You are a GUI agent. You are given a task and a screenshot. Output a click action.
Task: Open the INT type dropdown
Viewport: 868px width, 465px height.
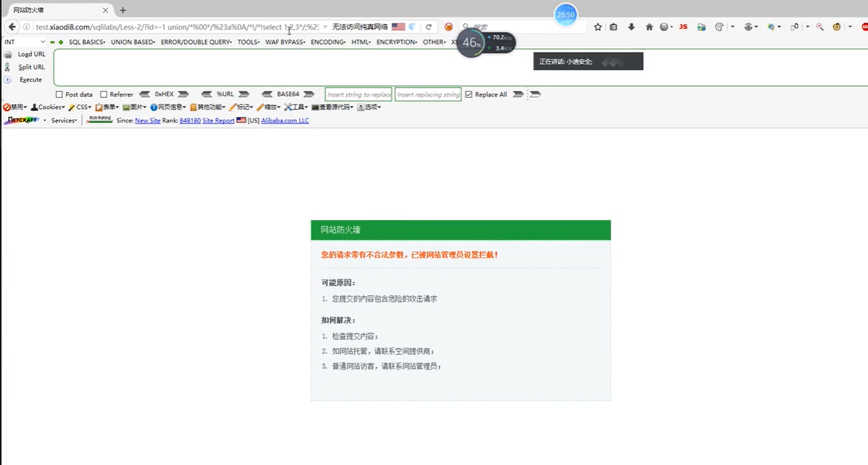[24, 42]
